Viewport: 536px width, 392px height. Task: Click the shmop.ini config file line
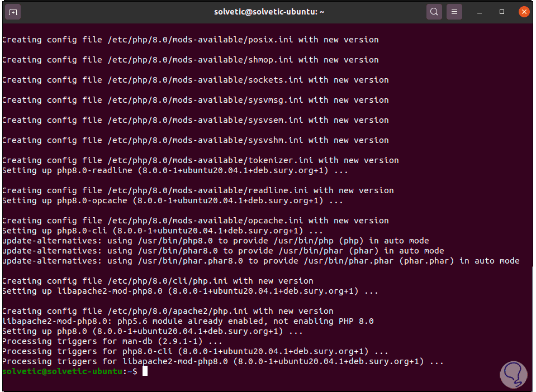pyautogui.click(x=190, y=60)
